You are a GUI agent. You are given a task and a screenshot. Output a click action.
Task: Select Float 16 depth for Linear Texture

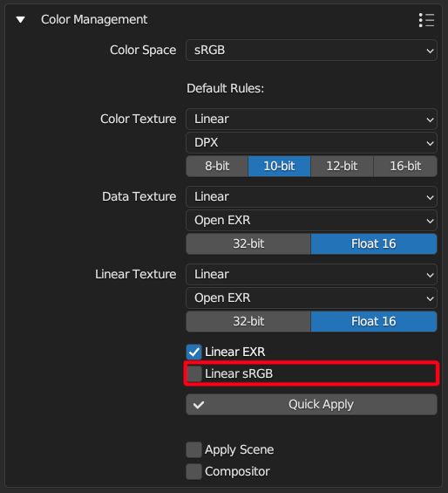tap(374, 321)
